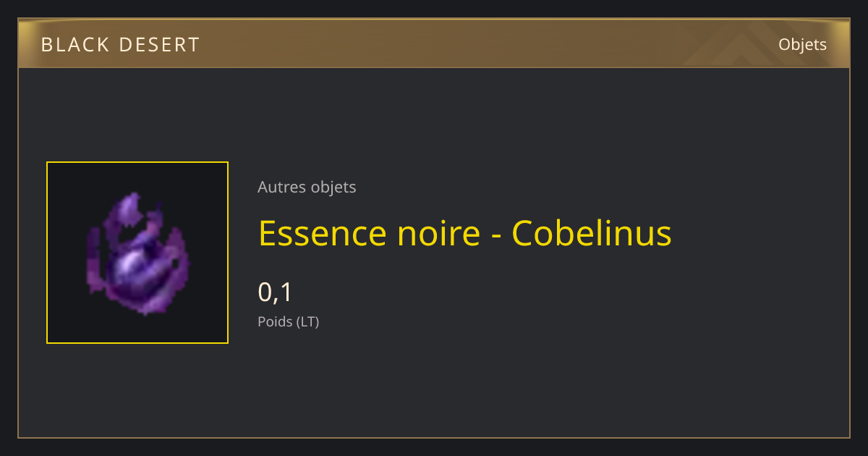Screen dimensions: 868x456
Task: Click the gold header banner background
Action: [x=434, y=44]
